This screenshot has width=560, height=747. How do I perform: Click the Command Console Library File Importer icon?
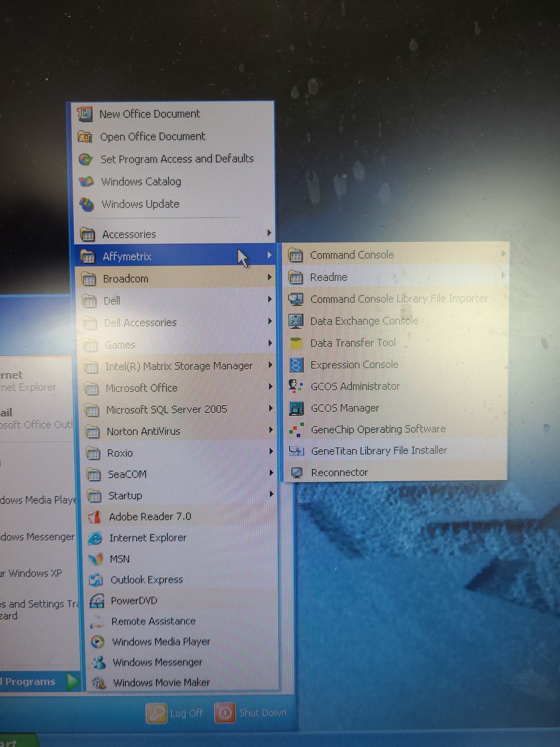[296, 299]
